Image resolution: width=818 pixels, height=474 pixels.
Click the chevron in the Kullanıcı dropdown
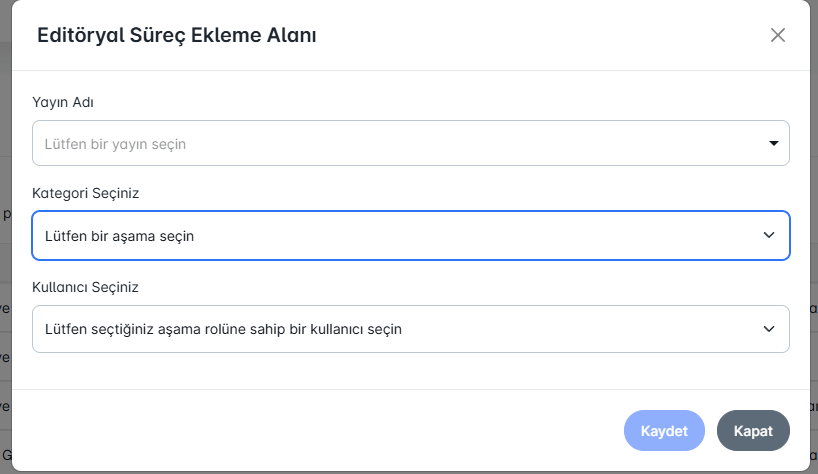[x=769, y=328]
